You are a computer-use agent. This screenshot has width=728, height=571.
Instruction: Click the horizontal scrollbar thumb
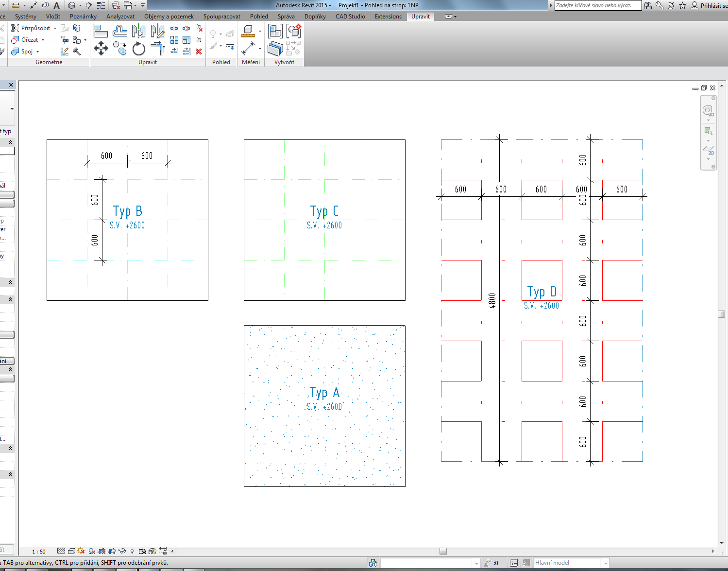443,551
